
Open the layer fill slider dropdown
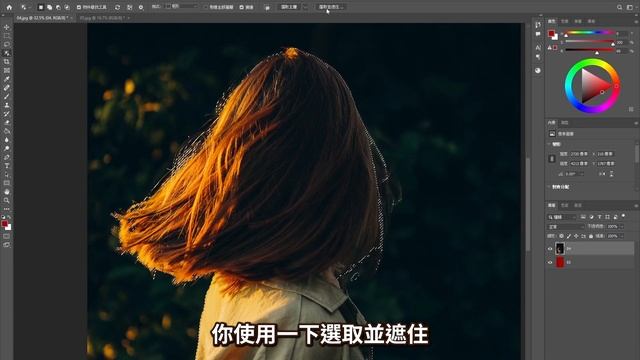click(x=622, y=236)
